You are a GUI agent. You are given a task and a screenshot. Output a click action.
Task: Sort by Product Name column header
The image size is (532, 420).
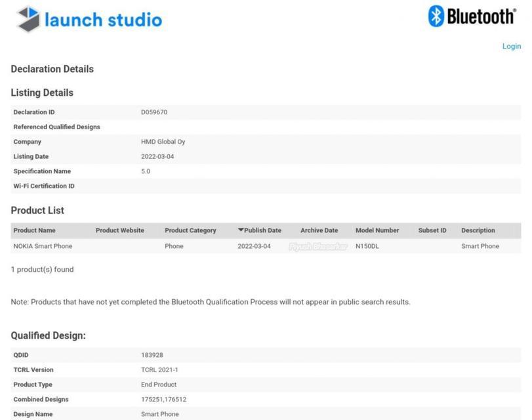coord(34,230)
